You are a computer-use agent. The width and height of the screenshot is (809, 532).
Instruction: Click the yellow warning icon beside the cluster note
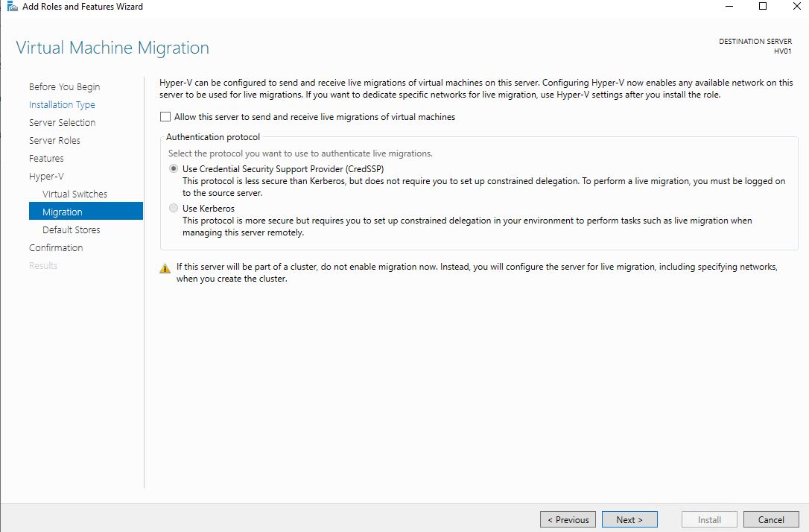(x=165, y=268)
